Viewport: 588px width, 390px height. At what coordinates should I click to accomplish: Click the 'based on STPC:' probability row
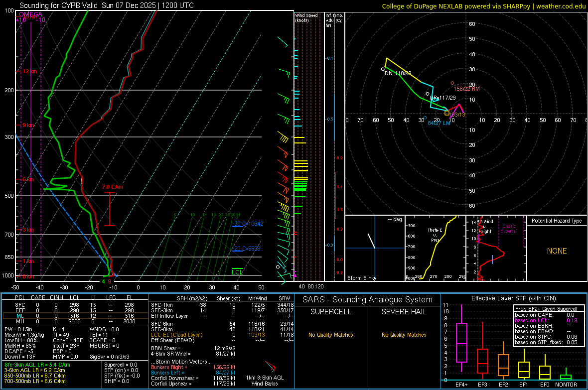pos(546,337)
